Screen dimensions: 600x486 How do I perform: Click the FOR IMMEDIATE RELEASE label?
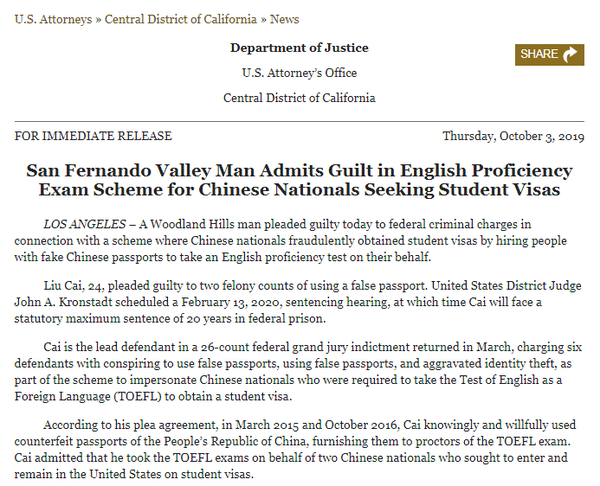93,136
